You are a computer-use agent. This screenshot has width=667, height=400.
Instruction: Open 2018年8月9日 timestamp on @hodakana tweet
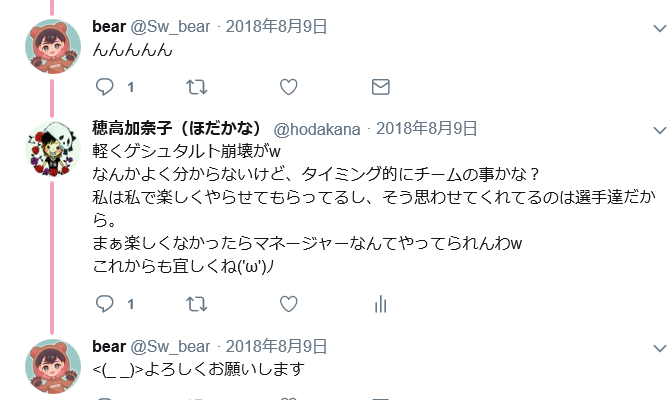click(427, 129)
